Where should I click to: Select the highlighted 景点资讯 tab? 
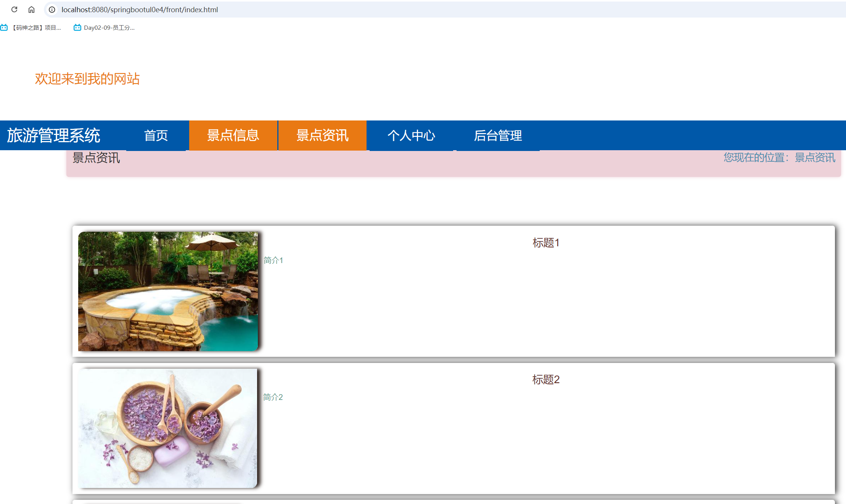322,135
